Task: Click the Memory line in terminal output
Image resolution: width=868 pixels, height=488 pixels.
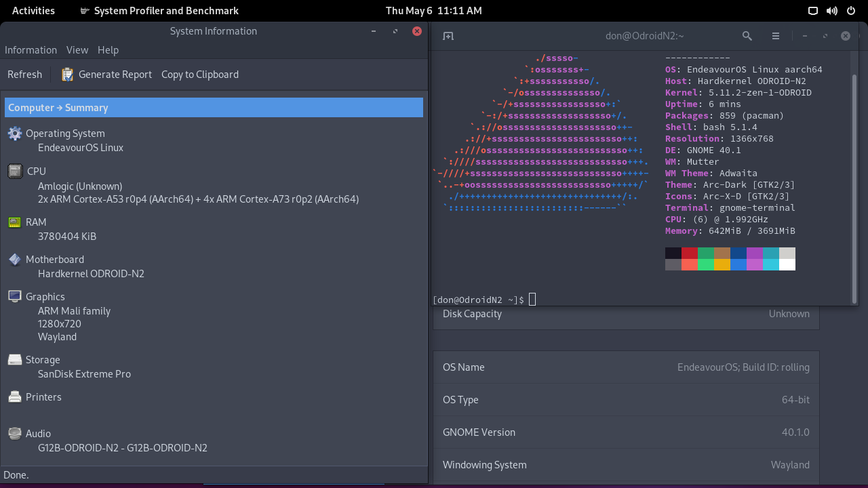Action: coord(730,231)
